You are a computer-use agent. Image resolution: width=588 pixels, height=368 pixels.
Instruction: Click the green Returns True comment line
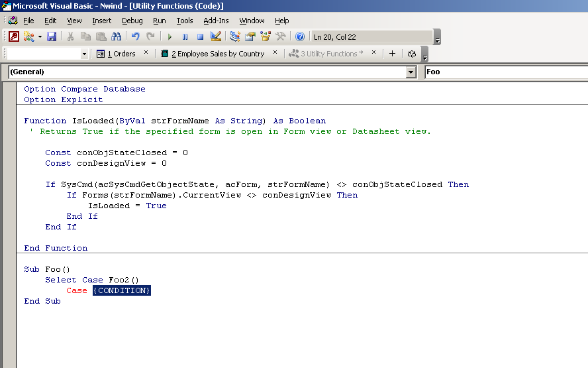[230, 131]
